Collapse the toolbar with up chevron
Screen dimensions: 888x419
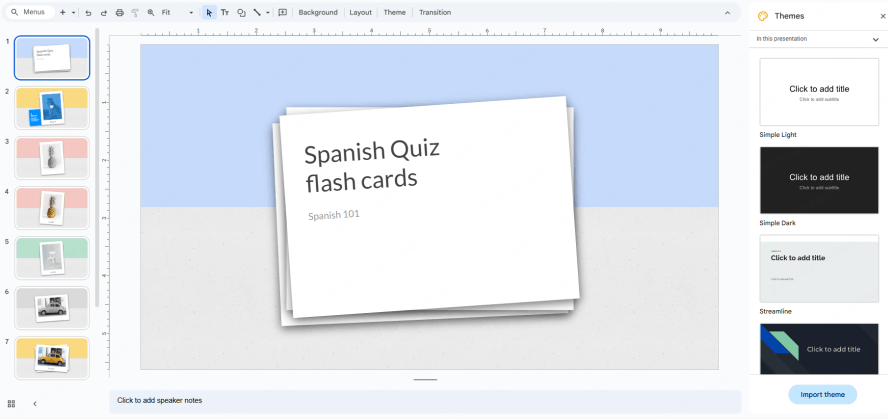[727, 12]
